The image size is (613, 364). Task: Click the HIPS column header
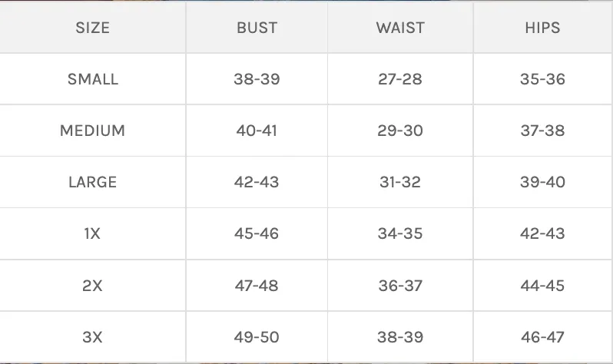pyautogui.click(x=542, y=28)
